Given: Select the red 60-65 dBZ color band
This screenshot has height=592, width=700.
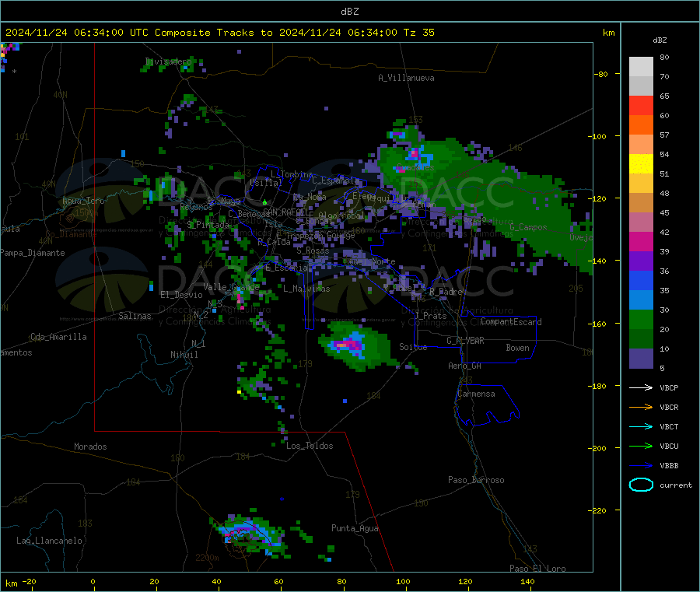Looking at the screenshot, I should coord(641,105).
